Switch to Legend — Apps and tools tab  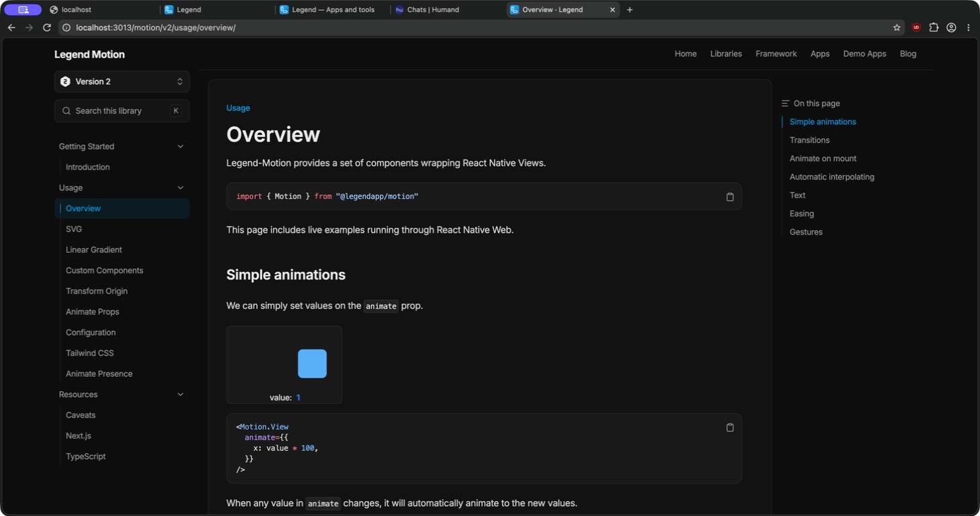[x=332, y=9]
